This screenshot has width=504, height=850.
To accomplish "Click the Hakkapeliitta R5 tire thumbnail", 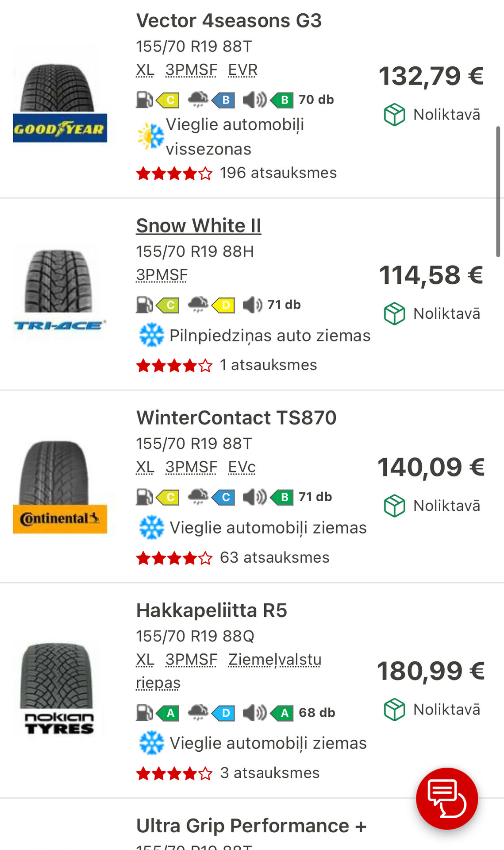I will pos(57,675).
